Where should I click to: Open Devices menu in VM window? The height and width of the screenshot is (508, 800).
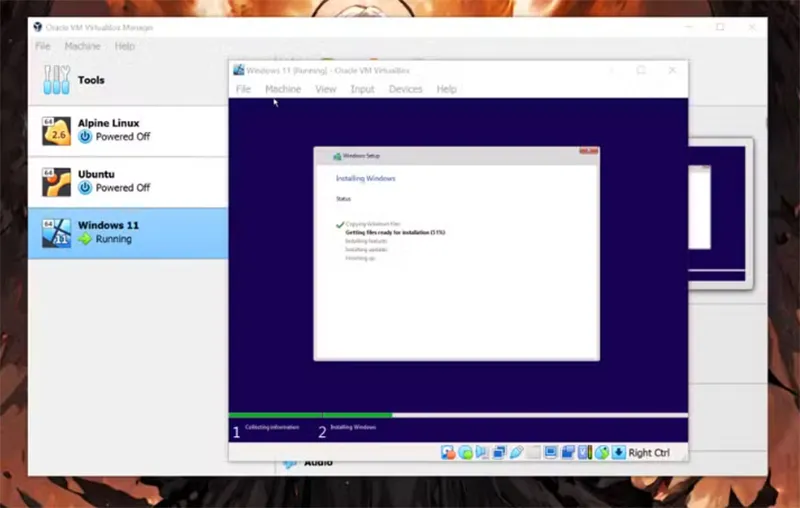[406, 89]
